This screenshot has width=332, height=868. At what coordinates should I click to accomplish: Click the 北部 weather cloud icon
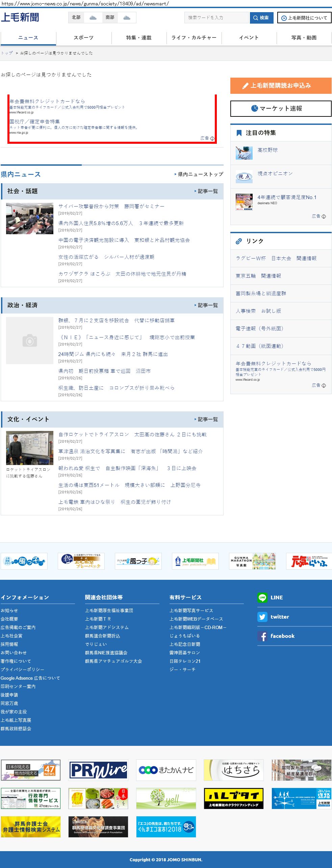tap(93, 18)
